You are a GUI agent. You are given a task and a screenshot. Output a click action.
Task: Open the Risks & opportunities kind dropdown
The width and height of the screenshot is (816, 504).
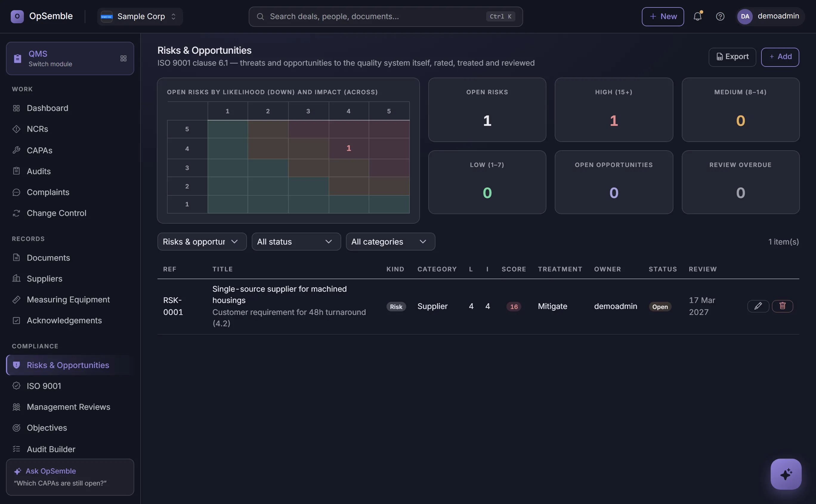[x=202, y=242]
